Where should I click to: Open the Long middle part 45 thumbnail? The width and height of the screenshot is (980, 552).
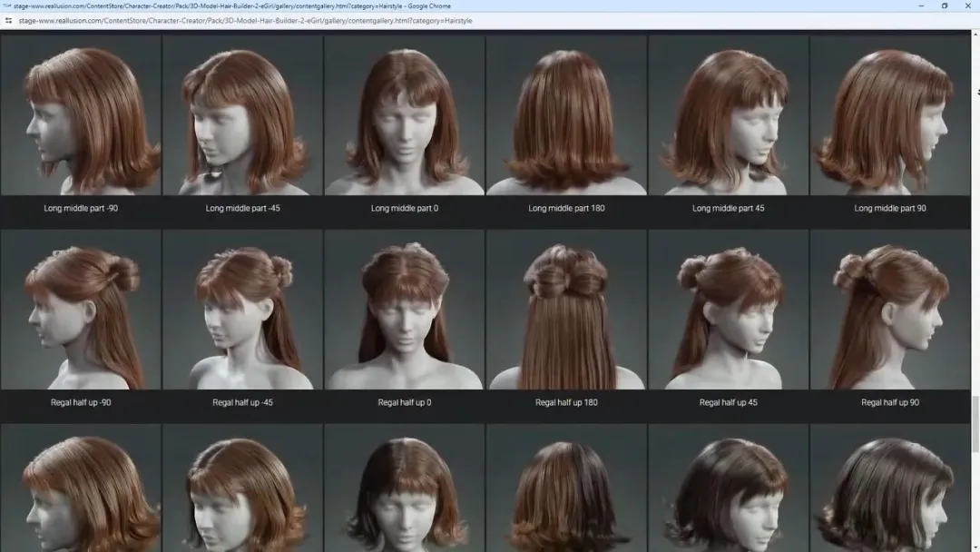tap(728, 115)
